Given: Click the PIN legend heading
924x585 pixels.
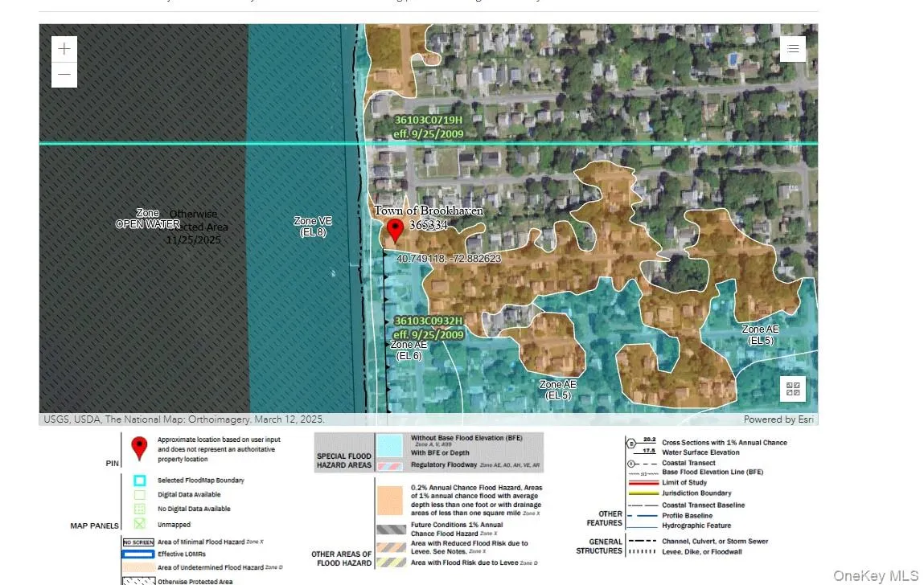Looking at the screenshot, I should point(112,464).
